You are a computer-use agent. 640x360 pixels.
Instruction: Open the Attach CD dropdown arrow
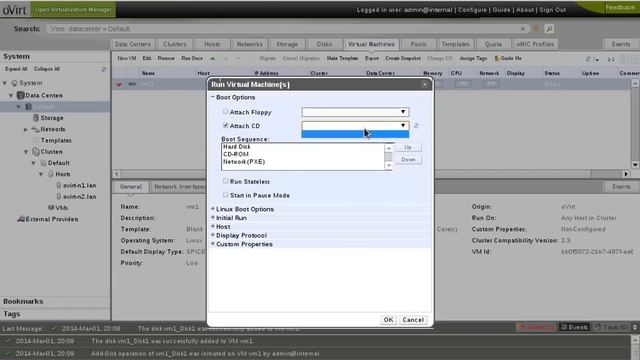pyautogui.click(x=403, y=125)
